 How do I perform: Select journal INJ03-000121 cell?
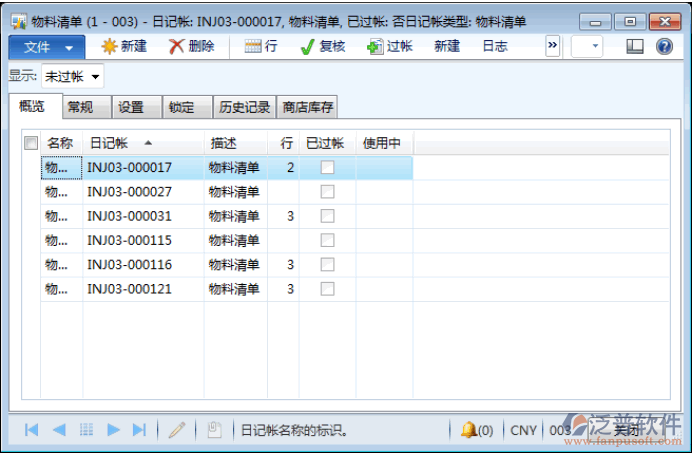click(143, 289)
